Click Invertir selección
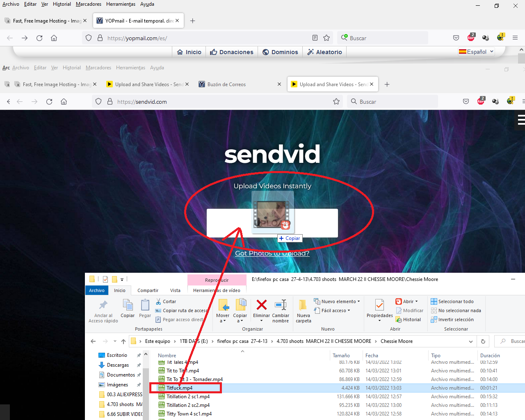The image size is (525, 420). (452, 320)
